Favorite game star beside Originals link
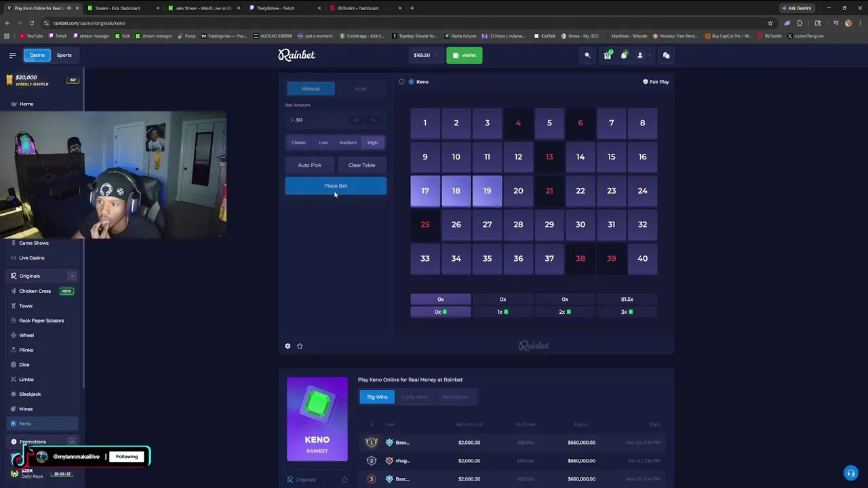 (344, 480)
